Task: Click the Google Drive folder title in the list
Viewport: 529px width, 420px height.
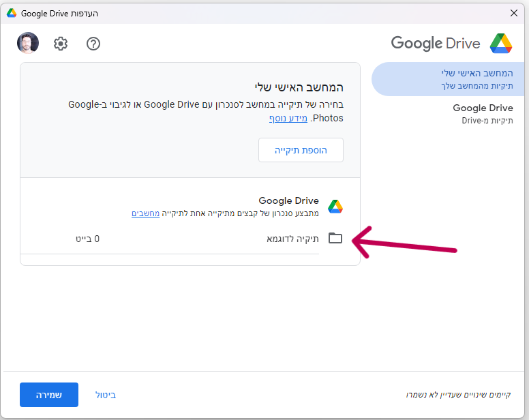Action: tap(289, 200)
